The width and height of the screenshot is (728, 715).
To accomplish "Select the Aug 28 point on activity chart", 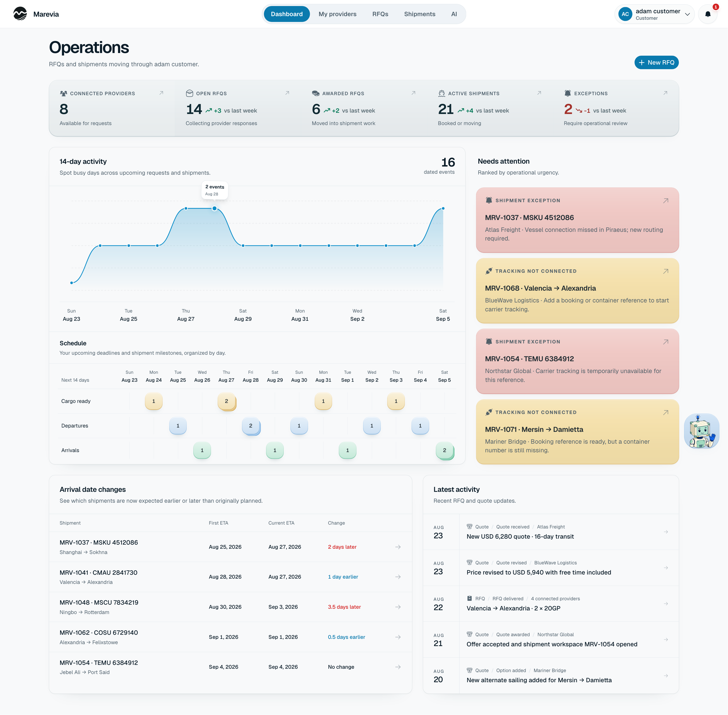I will tap(214, 208).
